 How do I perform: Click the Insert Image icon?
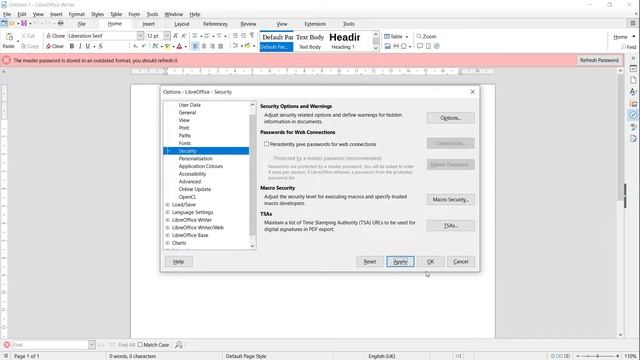pyautogui.click(x=388, y=46)
